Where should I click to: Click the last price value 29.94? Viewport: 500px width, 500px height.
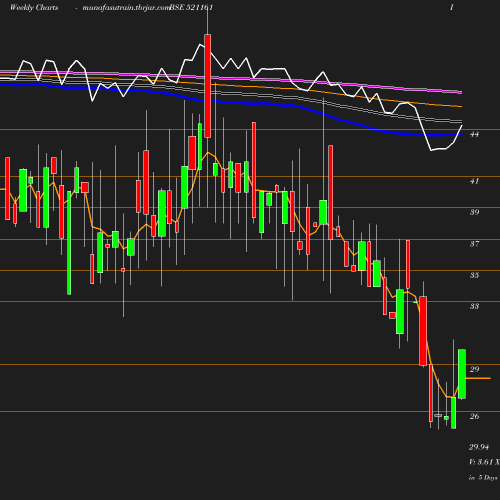click(479, 447)
